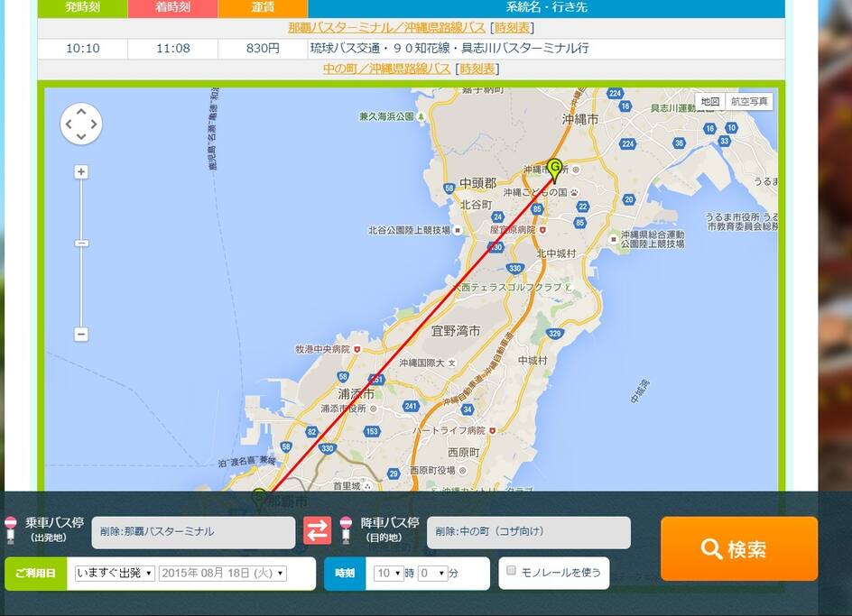The height and width of the screenshot is (616, 852).
Task: Open the 時刻表 link beside 中の町
Action: pos(477,69)
